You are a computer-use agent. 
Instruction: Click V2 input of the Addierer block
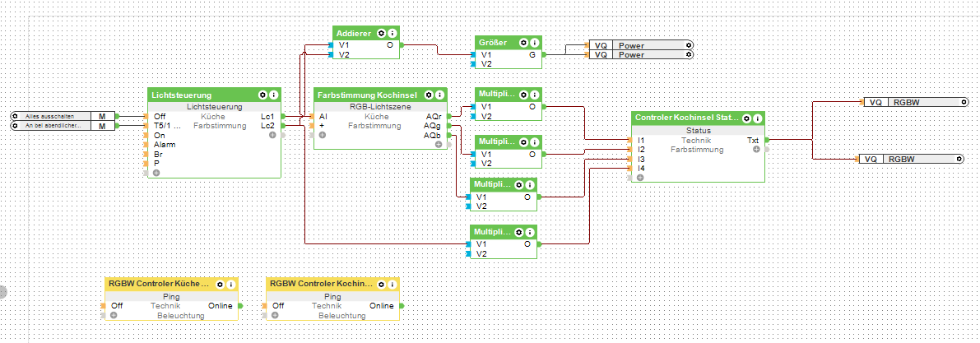tap(344, 54)
